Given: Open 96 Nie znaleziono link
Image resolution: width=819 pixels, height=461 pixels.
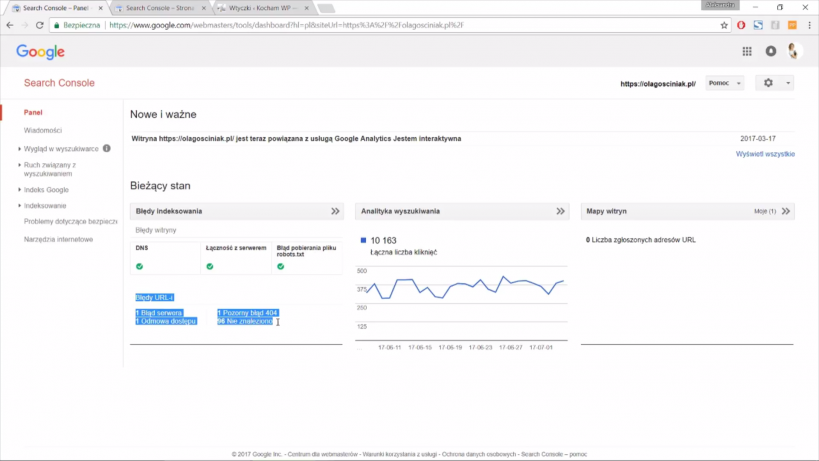Looking at the screenshot, I should click(245, 321).
